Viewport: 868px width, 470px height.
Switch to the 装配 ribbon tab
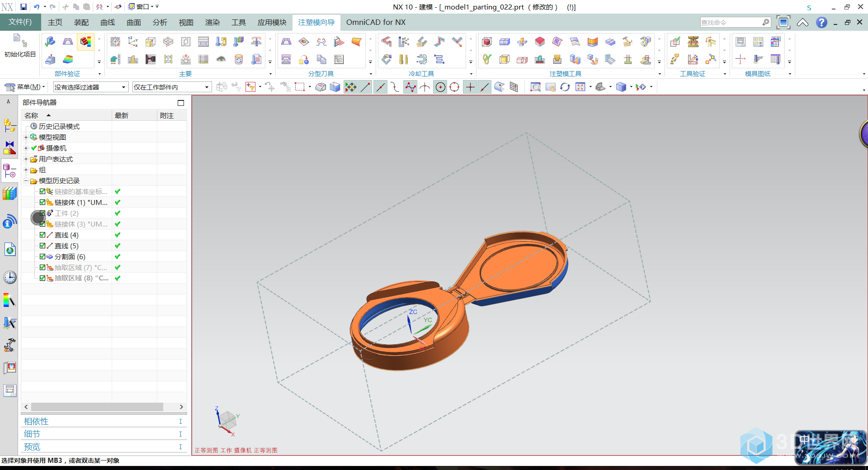click(81, 22)
